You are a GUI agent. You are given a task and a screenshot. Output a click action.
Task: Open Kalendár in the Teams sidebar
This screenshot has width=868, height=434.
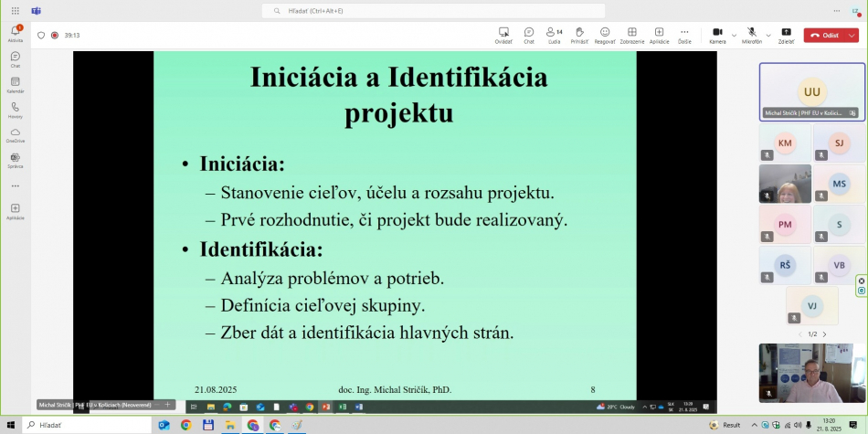click(x=15, y=84)
